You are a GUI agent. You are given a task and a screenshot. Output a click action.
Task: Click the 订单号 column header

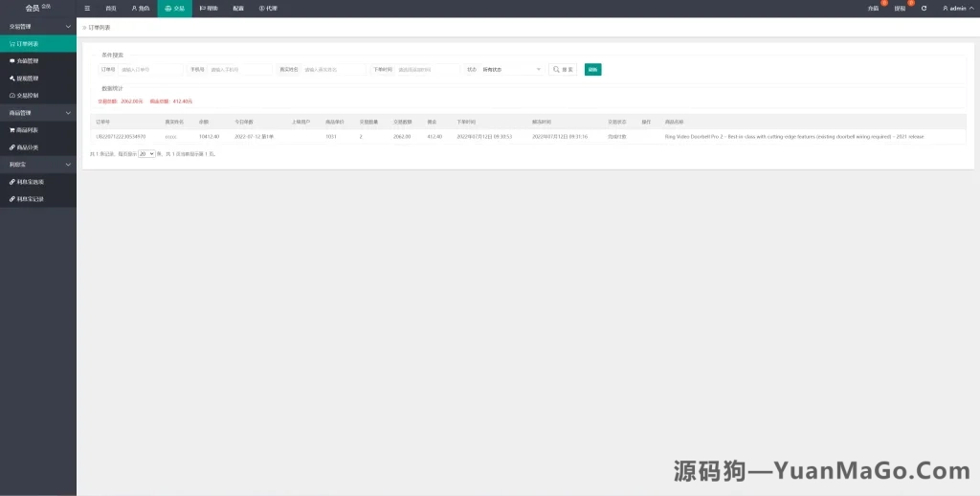102,122
